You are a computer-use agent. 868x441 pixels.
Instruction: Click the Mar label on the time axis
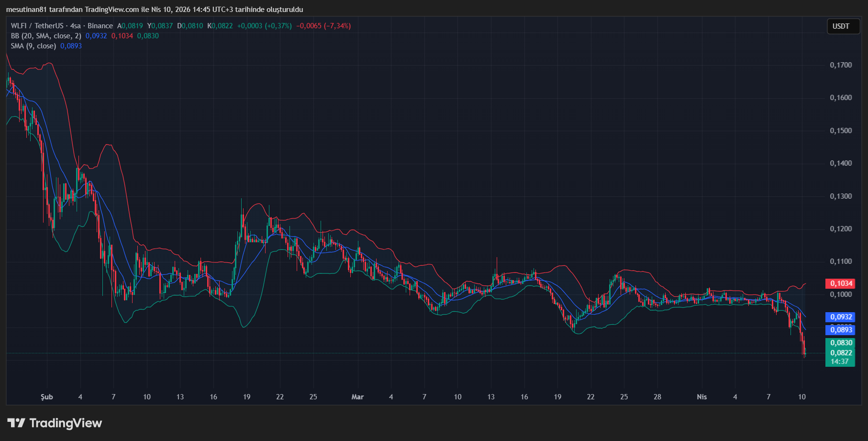(x=357, y=397)
